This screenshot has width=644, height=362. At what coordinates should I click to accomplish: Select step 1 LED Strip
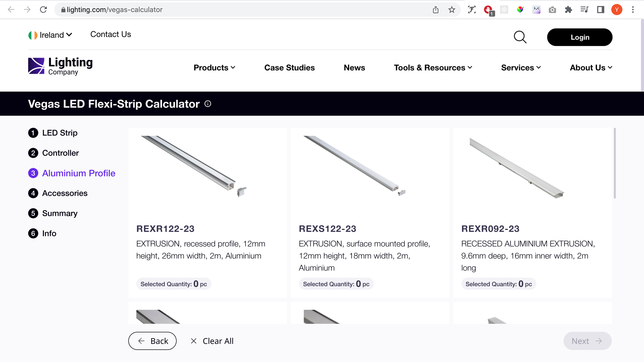point(59,133)
